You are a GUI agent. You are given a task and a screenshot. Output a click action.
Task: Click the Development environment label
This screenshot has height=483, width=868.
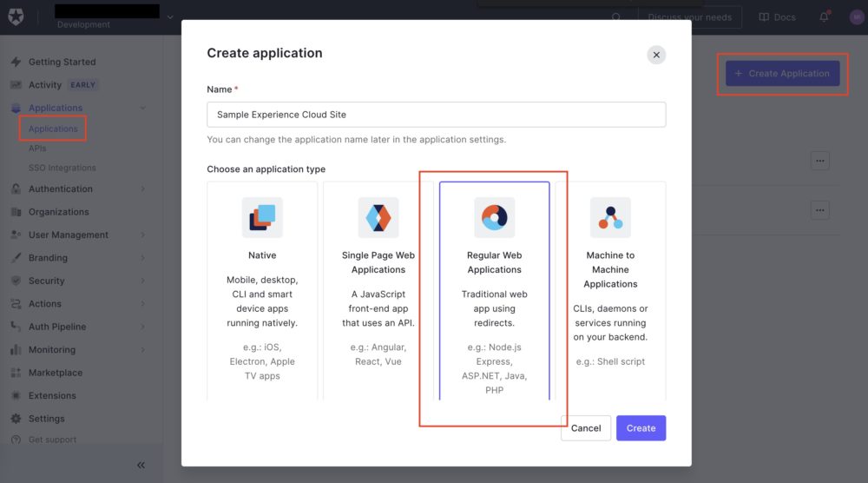(83, 25)
